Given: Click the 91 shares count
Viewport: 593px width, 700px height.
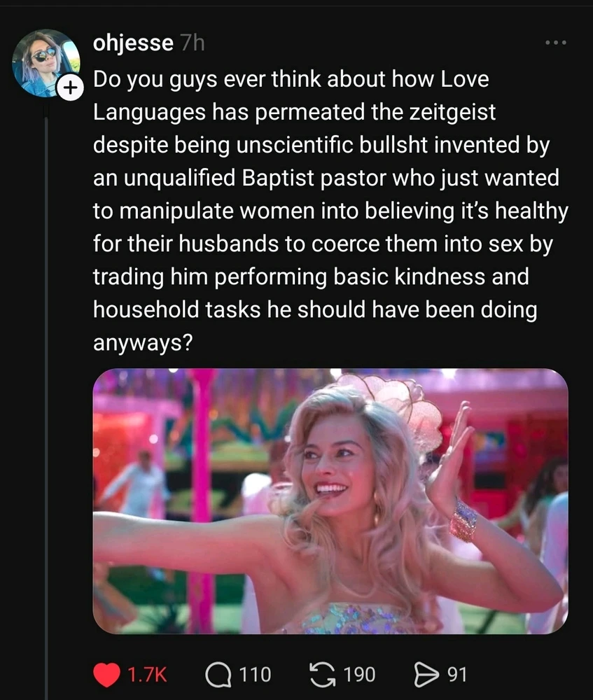Looking at the screenshot, I should click(x=456, y=675).
